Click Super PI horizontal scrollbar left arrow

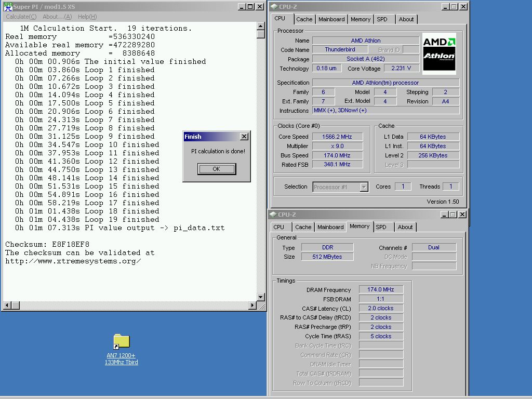pyautogui.click(x=7, y=305)
